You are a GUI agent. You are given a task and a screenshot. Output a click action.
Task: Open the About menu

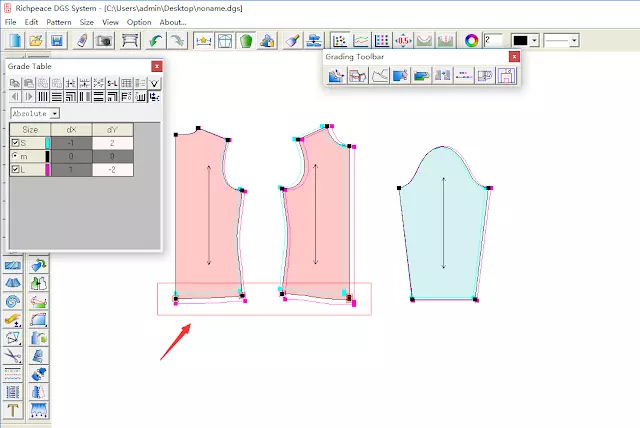[173, 22]
